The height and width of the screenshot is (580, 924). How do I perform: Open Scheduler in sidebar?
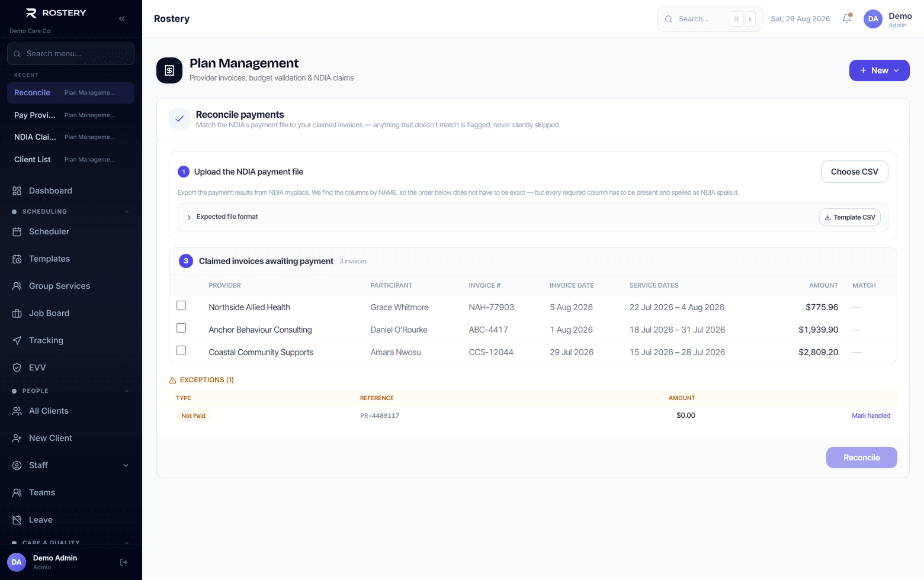click(x=71, y=231)
